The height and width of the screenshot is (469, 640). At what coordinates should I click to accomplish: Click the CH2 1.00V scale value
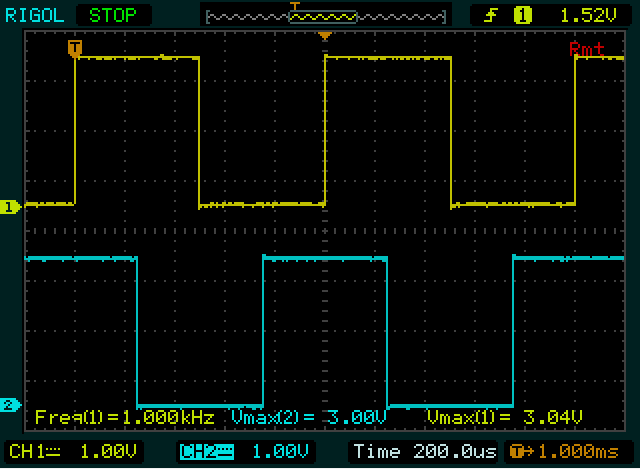coord(280,452)
